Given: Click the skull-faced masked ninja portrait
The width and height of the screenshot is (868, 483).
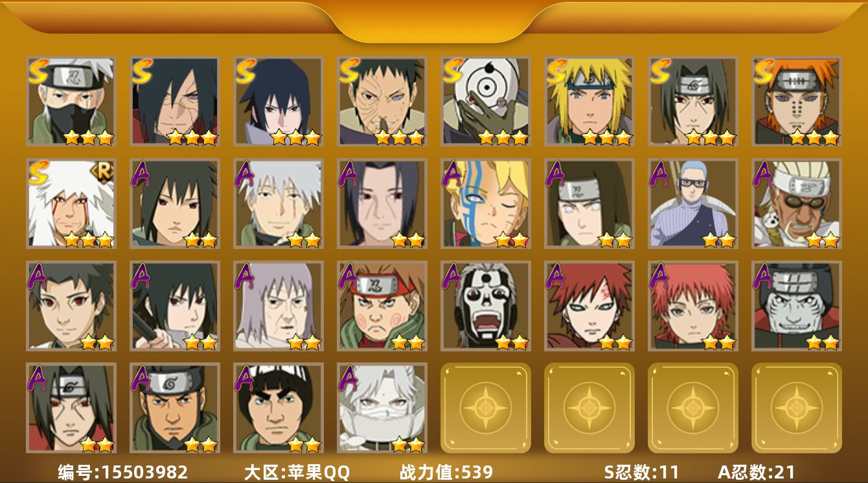Looking at the screenshot, I should point(486,306).
